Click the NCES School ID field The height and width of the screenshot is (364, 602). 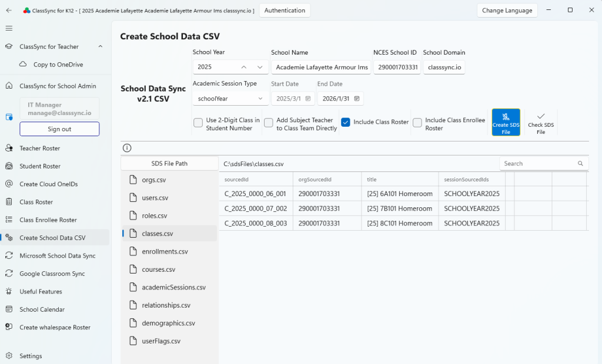(x=397, y=67)
